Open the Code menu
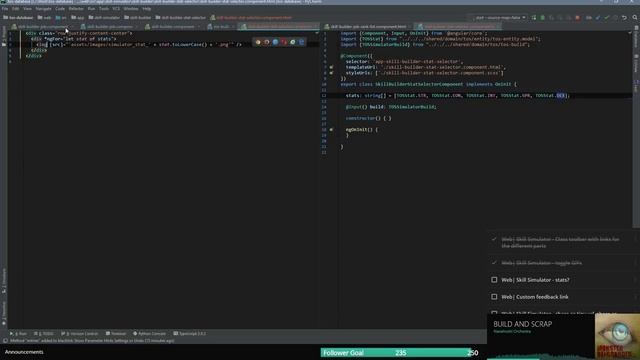640x360 pixels. tap(60, 9)
